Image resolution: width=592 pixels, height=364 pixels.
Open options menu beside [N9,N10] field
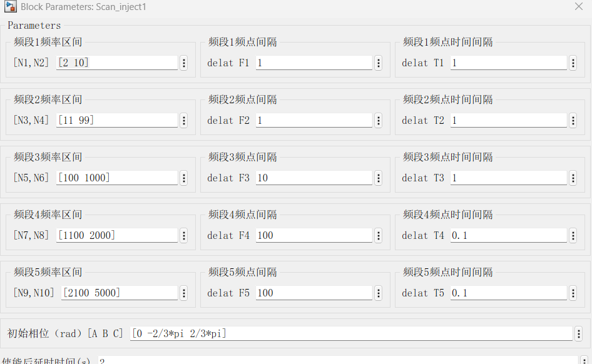184,293
